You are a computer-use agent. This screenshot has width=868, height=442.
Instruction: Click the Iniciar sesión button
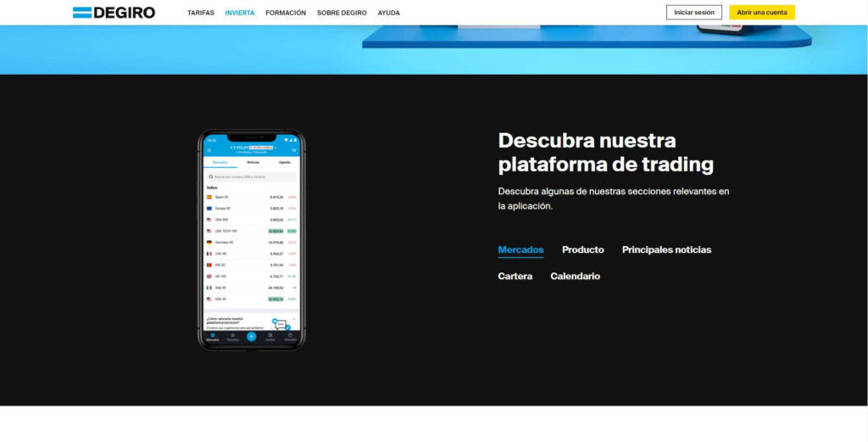tap(694, 12)
